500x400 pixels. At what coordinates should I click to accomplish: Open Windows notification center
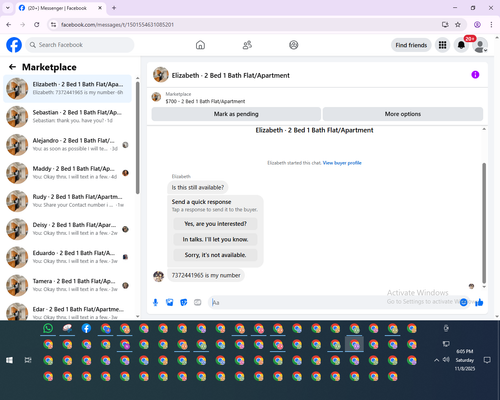(487, 360)
